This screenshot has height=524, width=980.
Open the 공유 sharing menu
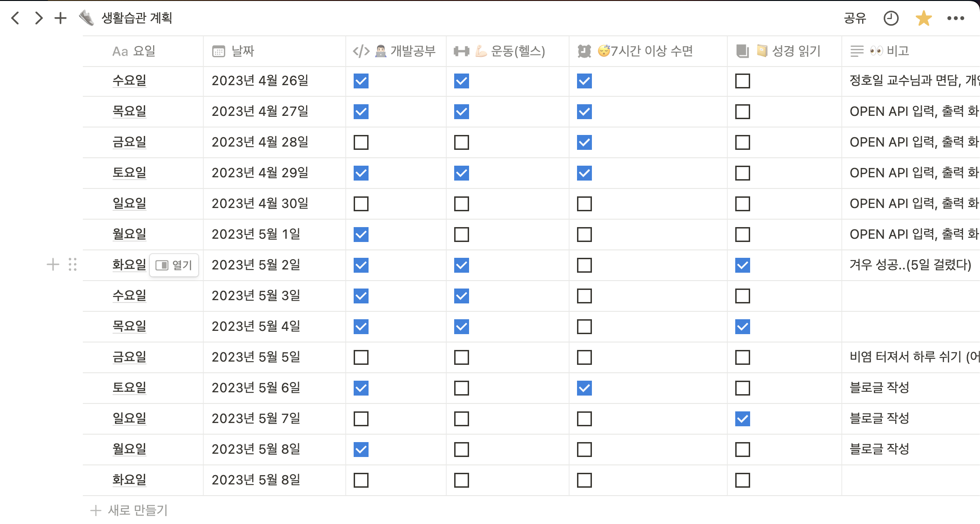(x=855, y=18)
